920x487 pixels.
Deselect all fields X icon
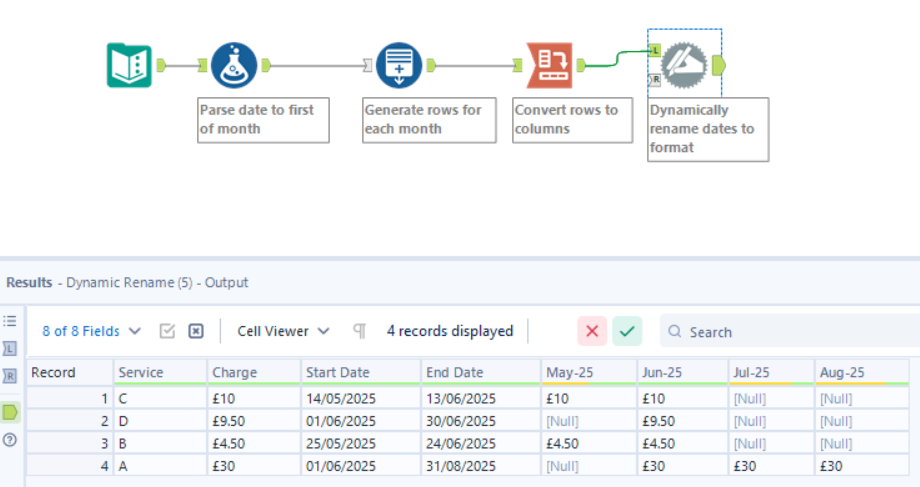pyautogui.click(x=196, y=331)
